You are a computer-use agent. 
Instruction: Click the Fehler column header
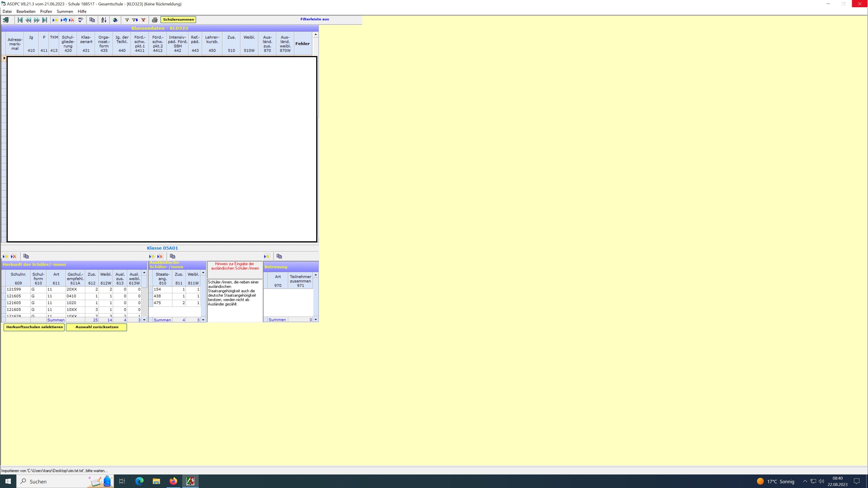[303, 44]
